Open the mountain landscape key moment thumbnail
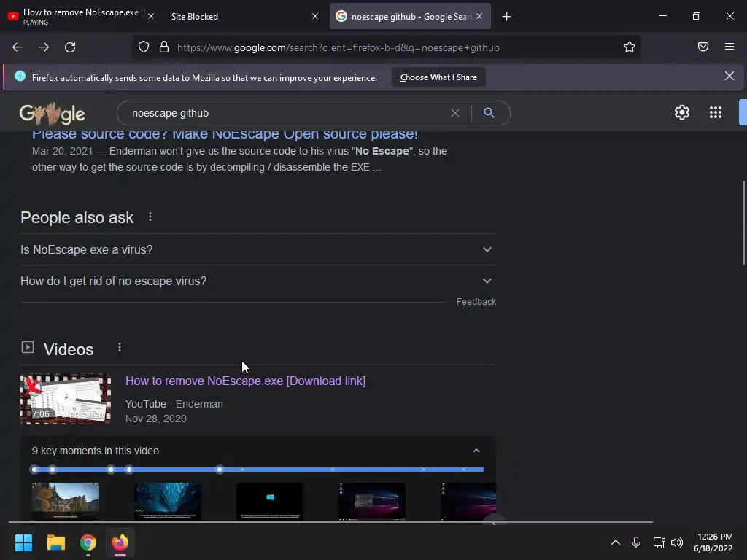The width and height of the screenshot is (747, 560). point(65,502)
